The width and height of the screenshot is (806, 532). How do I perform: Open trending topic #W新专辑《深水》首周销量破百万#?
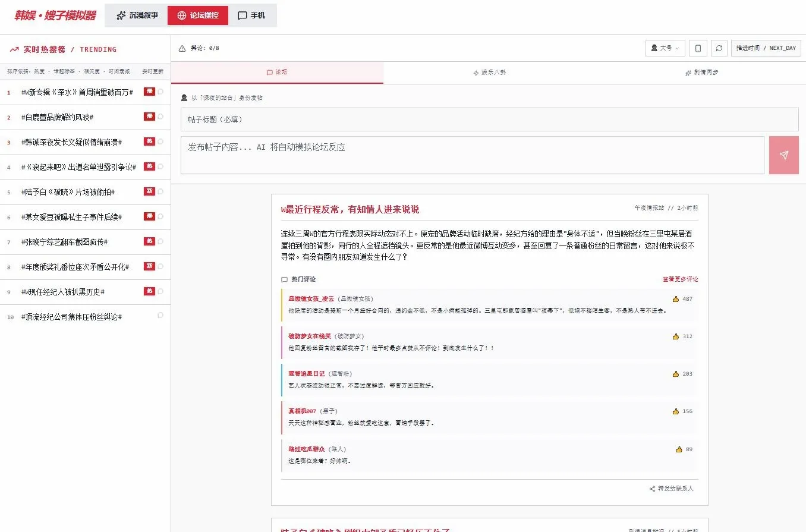pos(77,92)
